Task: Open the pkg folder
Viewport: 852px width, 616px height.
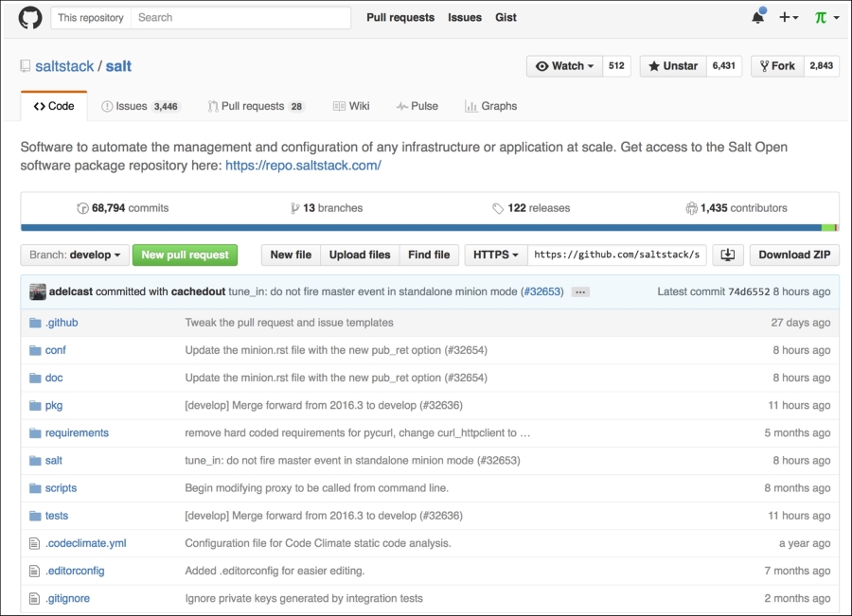Action: tap(54, 406)
